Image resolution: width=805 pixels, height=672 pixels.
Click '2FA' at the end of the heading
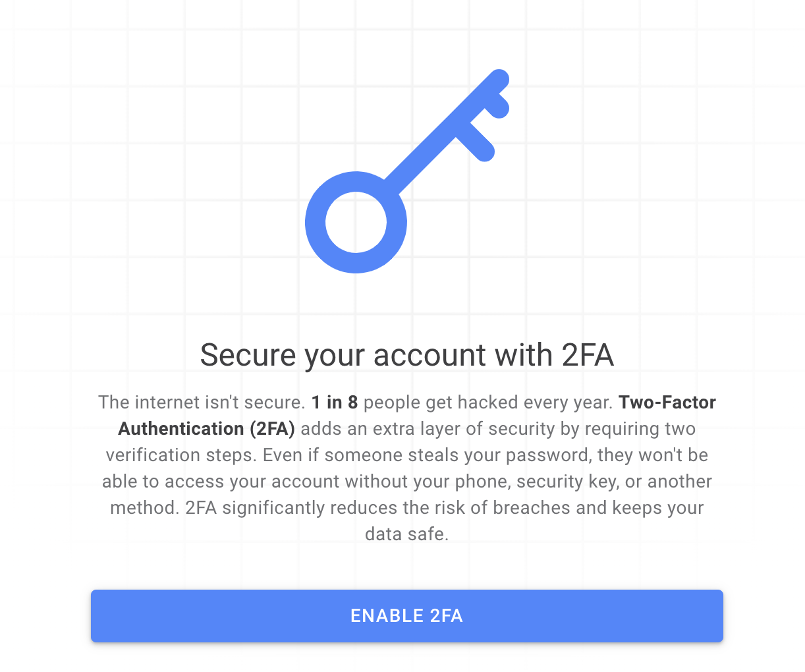[588, 355]
